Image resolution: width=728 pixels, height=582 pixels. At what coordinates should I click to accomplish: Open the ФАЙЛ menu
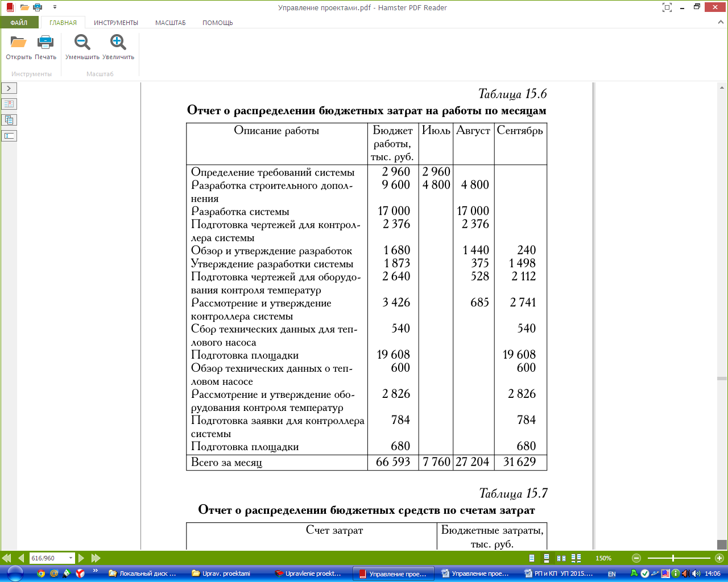(19, 23)
